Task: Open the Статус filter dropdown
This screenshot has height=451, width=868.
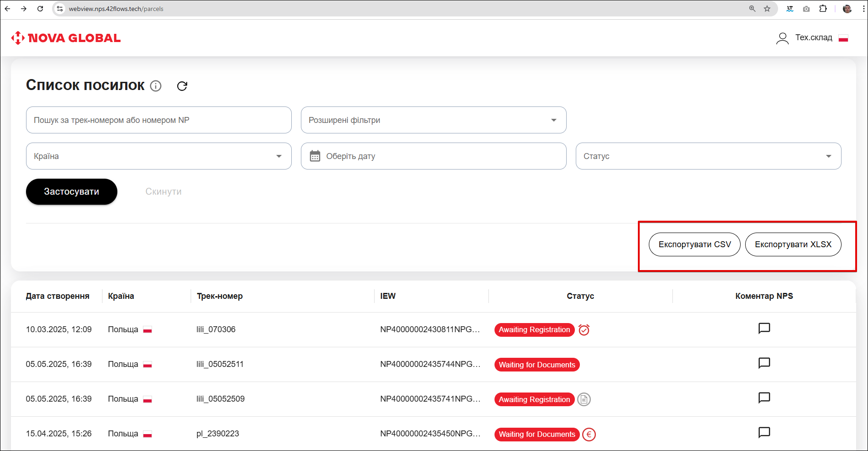Action: (708, 156)
